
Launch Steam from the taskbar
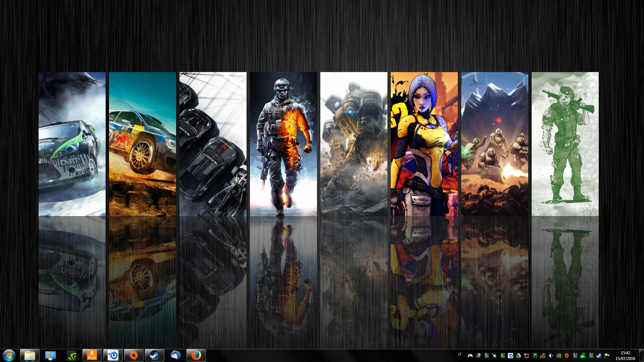154,355
